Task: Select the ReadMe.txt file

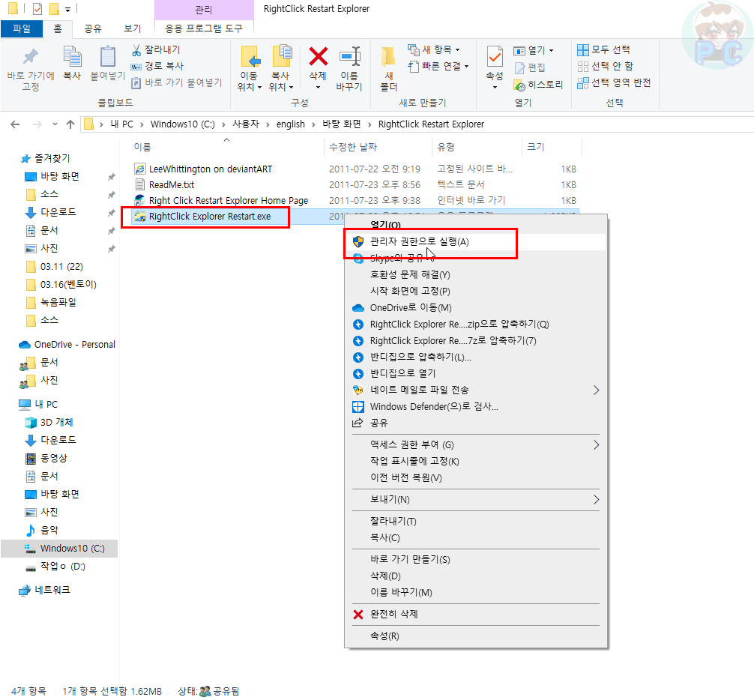Action: point(172,185)
